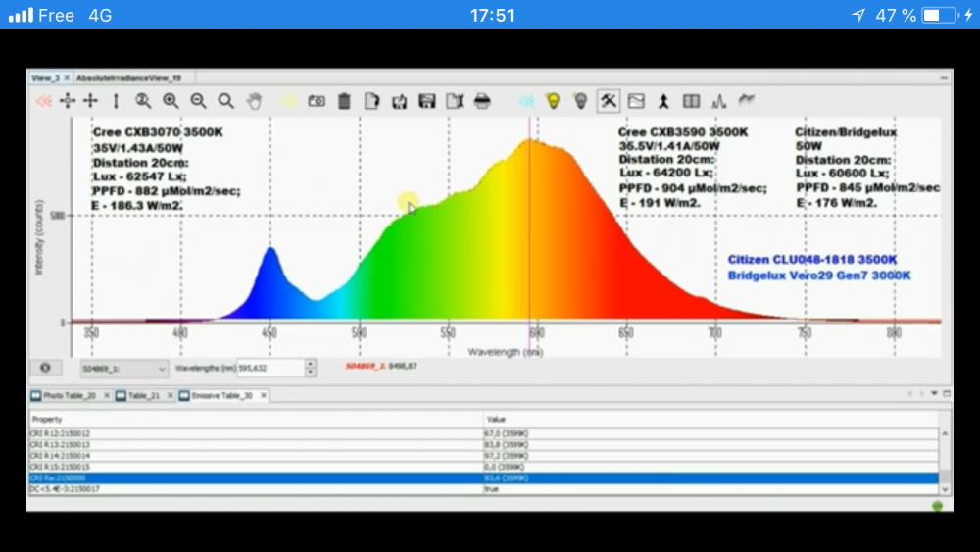The width and height of the screenshot is (980, 552).
Task: Select the CRI R:15:2150015 row
Action: 484,467
